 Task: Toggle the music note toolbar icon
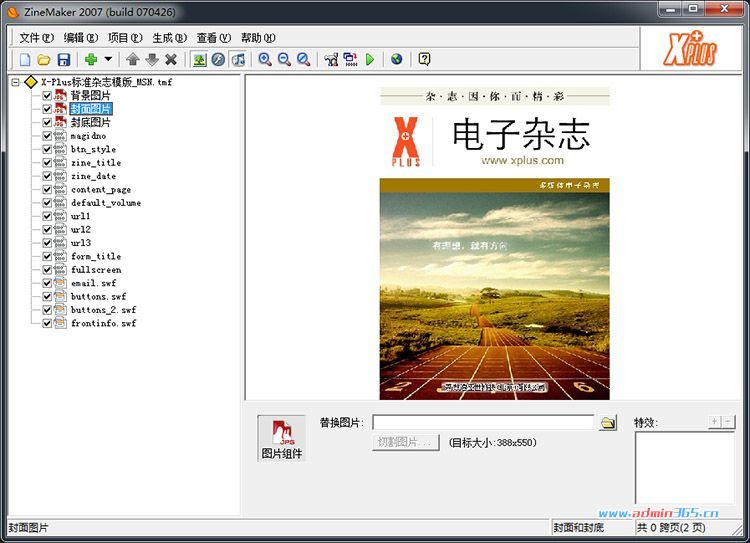click(x=238, y=59)
